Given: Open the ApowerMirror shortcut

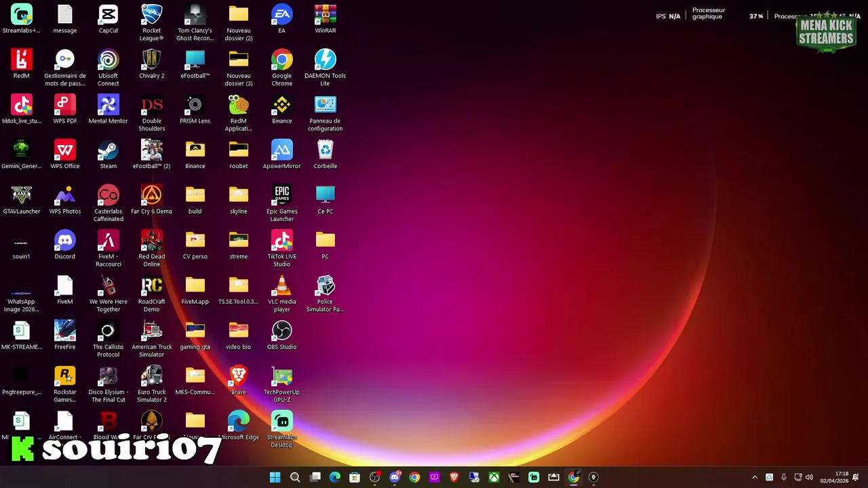Looking at the screenshot, I should point(282,155).
